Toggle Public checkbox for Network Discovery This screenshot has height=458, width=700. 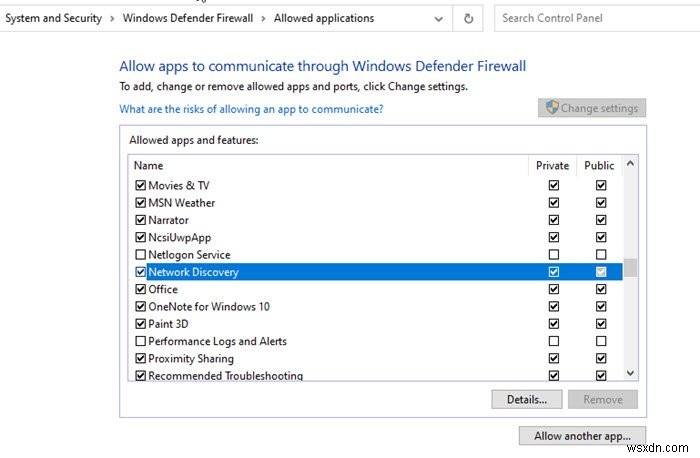(x=601, y=272)
